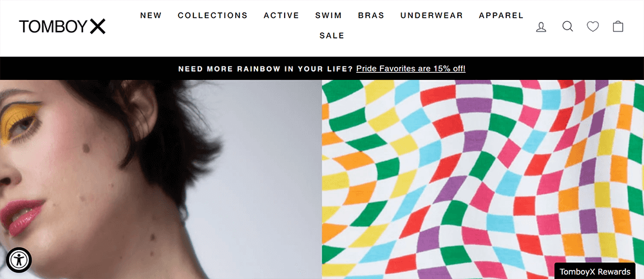Click the model portrait hero image
The height and width of the screenshot is (279, 644).
160,180
